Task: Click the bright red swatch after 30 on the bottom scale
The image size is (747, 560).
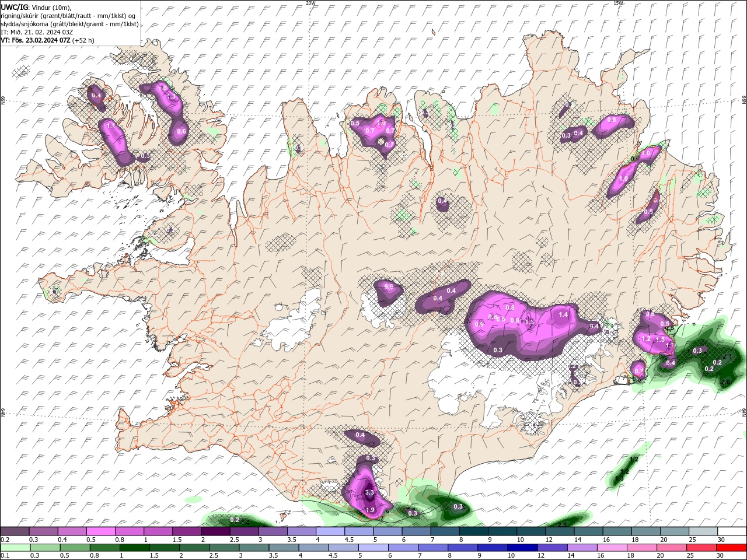Action: point(732,548)
